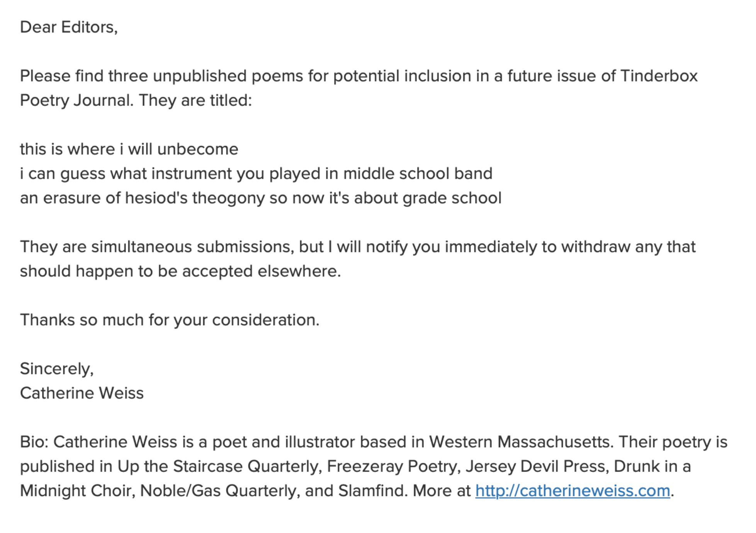Click 'Thanks so much for your consideration.' line
The image size is (756, 533).
[x=170, y=320]
